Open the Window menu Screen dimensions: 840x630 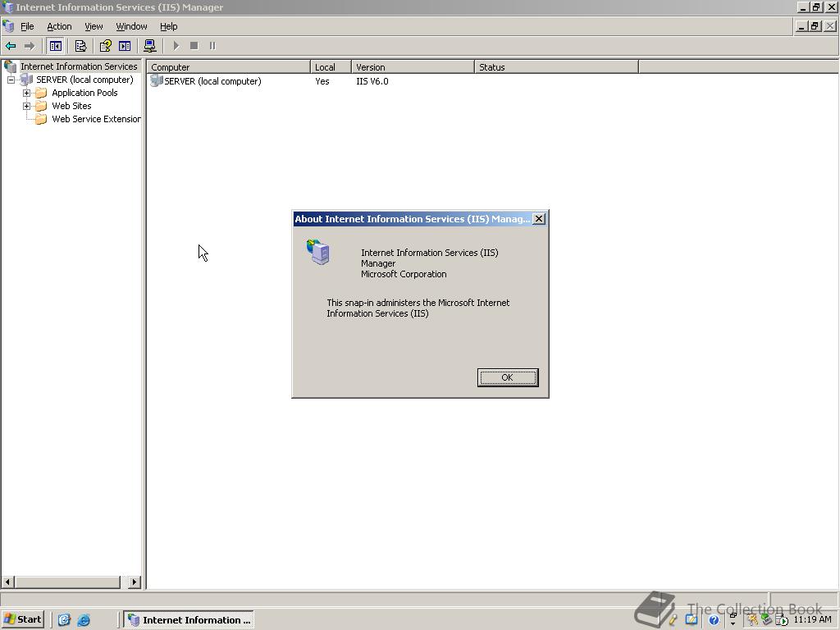[131, 26]
